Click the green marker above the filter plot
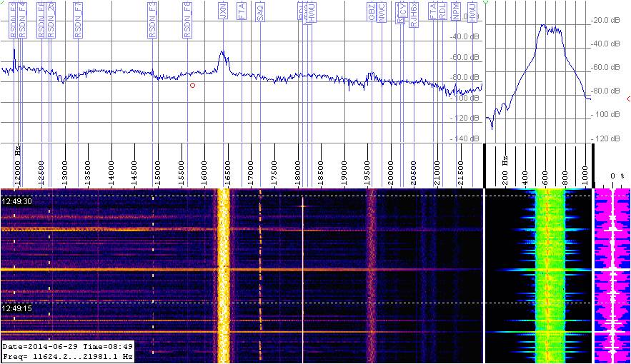The width and height of the screenshot is (631, 364). coord(486,2)
